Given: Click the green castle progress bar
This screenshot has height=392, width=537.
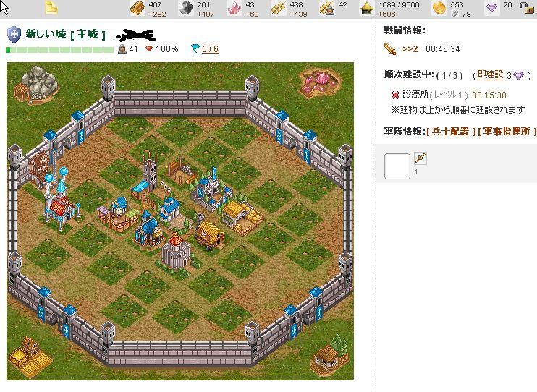Looking at the screenshot, I should click(x=59, y=50).
